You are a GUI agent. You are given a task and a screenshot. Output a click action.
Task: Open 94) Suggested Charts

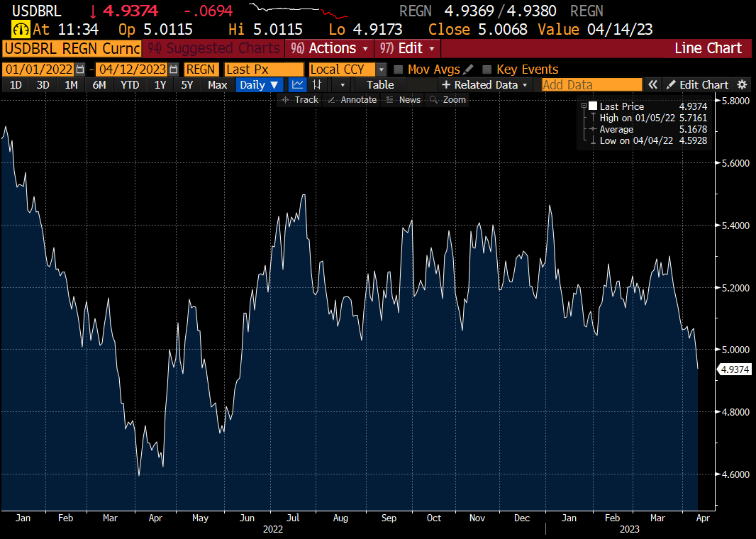click(213, 48)
